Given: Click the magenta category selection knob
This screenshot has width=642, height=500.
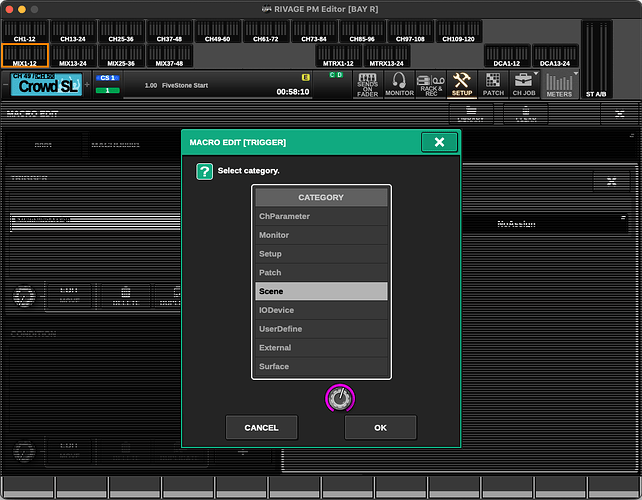Looking at the screenshot, I should 341,399.
